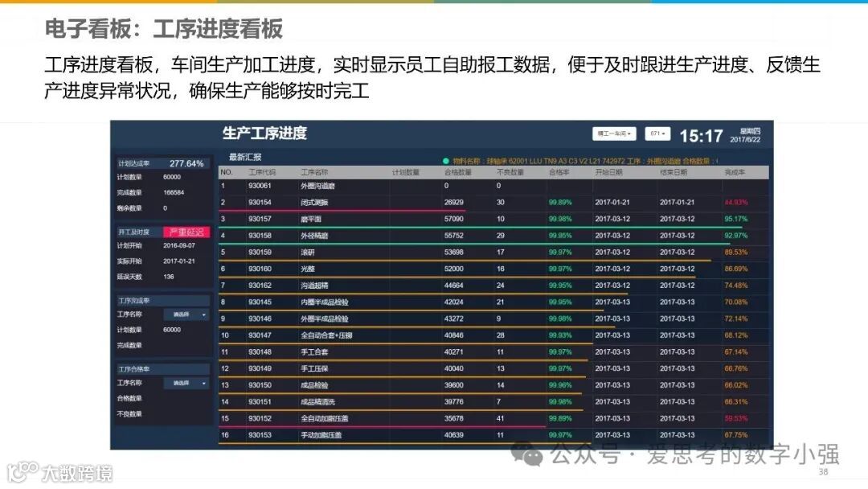
Task: Click the red progress bar under row 930154
Action: [x=342, y=211]
